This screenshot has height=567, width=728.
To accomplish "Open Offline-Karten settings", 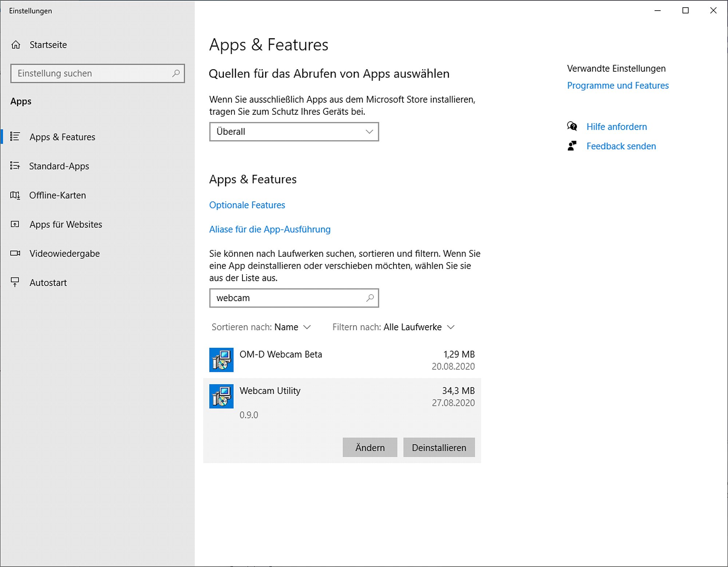I will point(58,195).
